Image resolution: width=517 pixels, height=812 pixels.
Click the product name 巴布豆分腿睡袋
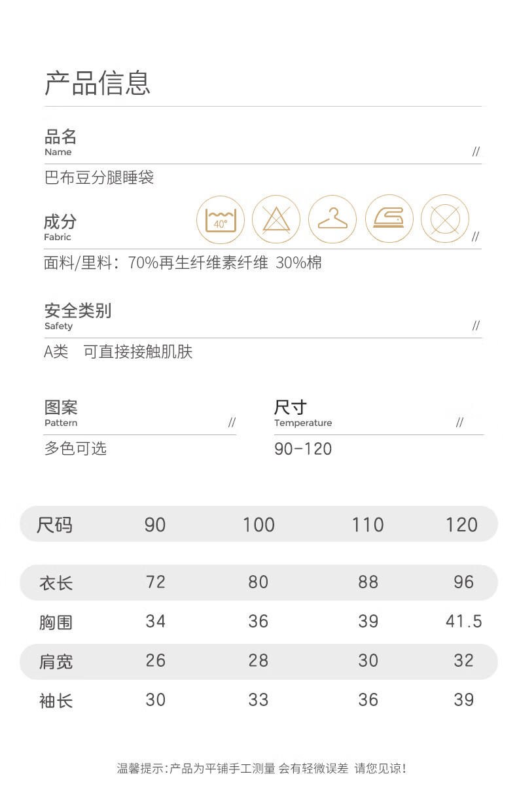(99, 177)
